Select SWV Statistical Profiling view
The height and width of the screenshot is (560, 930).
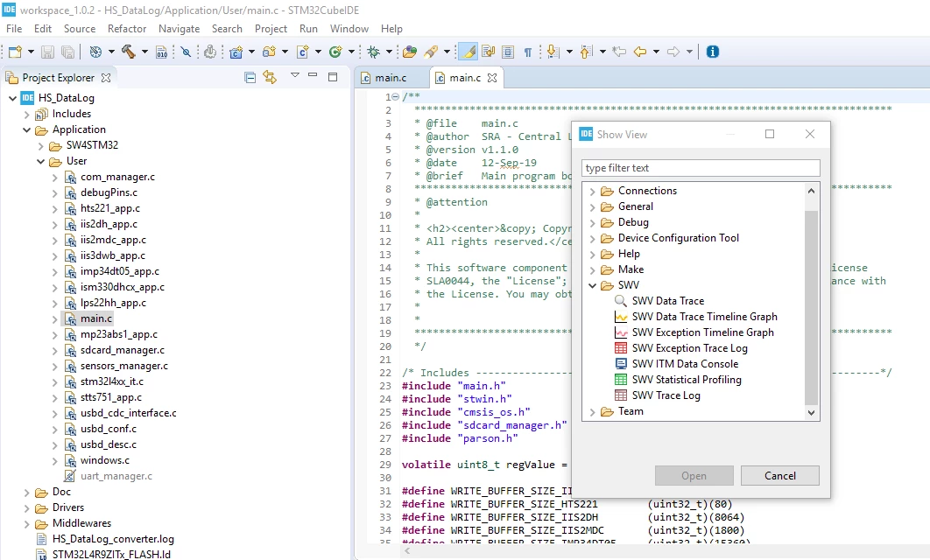click(687, 380)
